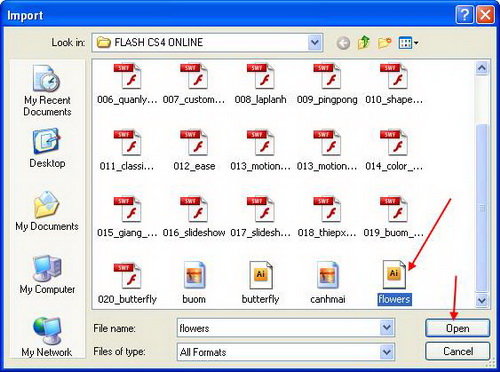The height and width of the screenshot is (372, 500).
Task: Click the Open button
Action: [x=458, y=328]
